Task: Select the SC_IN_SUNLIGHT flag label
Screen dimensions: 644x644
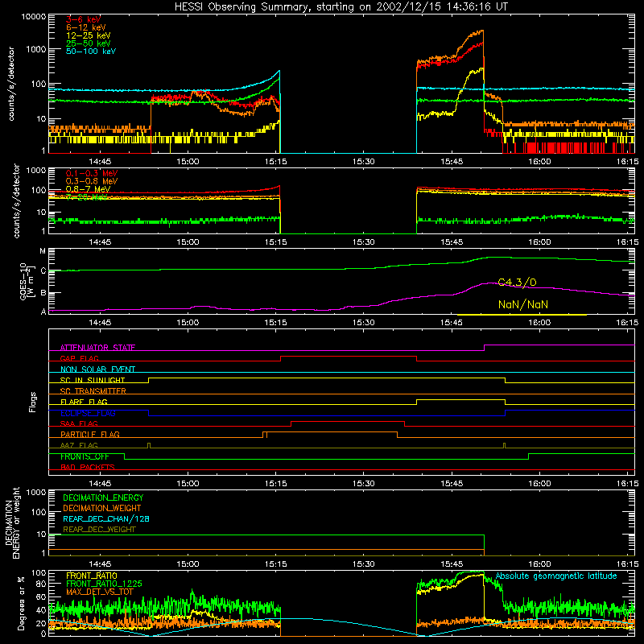Action: pos(93,380)
